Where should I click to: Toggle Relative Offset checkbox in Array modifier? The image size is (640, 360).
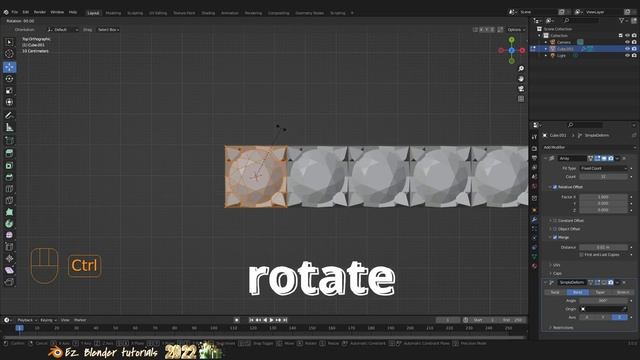point(555,187)
